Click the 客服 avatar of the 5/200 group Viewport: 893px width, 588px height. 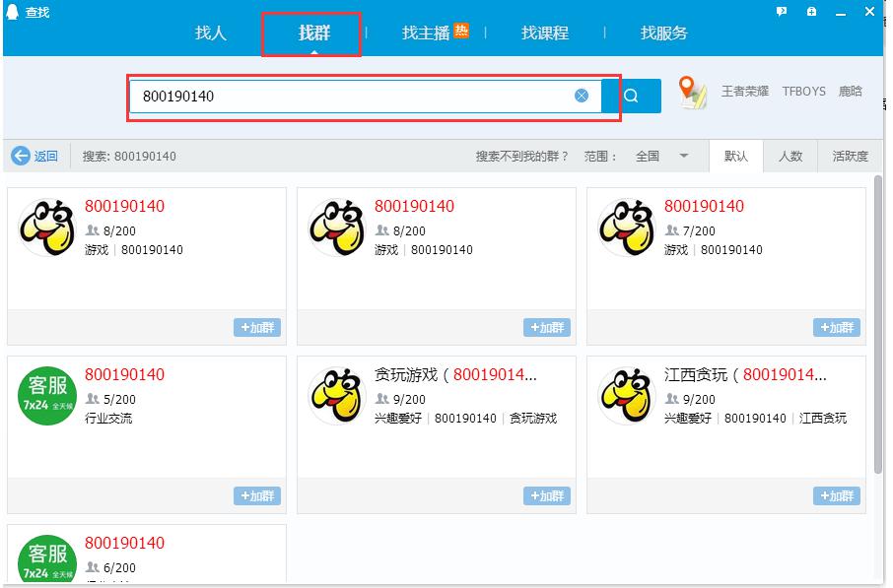(x=47, y=396)
